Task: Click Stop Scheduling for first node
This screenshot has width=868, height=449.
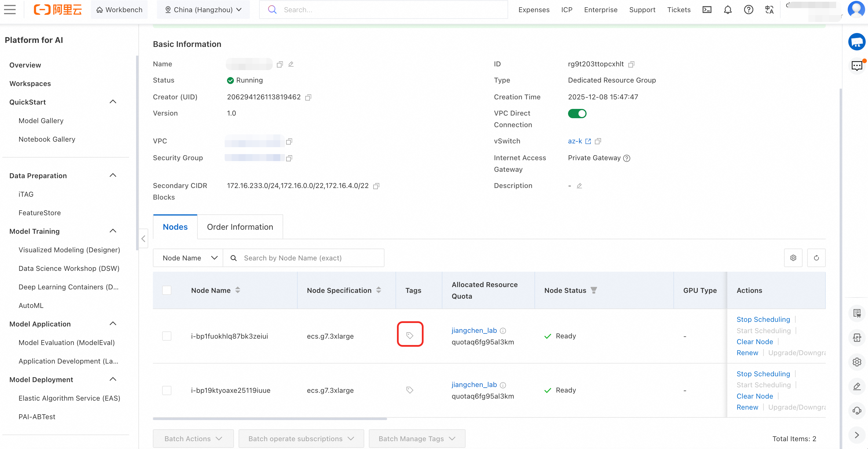Action: tap(763, 319)
